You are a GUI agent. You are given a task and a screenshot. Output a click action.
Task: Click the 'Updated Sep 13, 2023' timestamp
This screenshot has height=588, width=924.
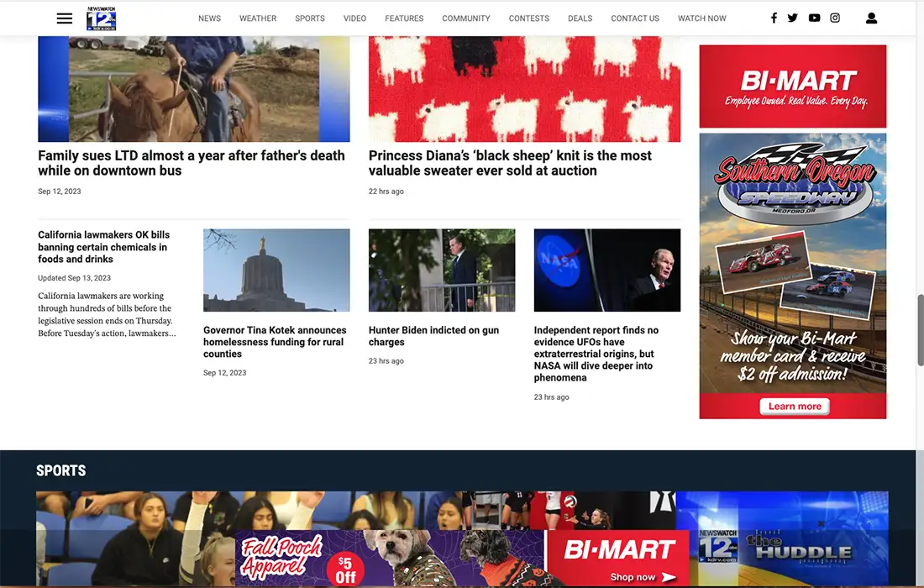pyautogui.click(x=74, y=277)
